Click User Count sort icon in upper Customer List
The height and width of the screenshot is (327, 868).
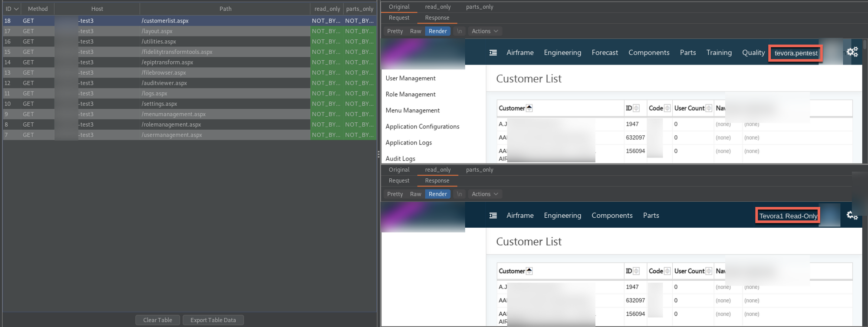[x=709, y=108]
